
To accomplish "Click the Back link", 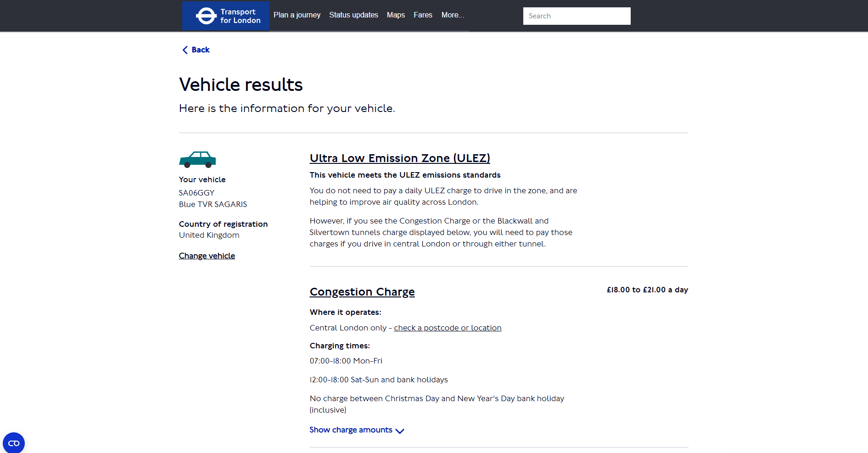I will click(x=201, y=50).
